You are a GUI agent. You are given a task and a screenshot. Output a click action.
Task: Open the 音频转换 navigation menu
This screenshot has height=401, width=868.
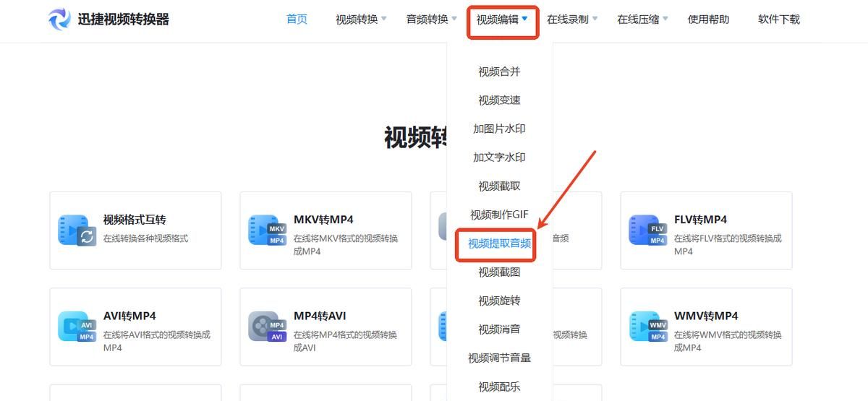pyautogui.click(x=427, y=20)
